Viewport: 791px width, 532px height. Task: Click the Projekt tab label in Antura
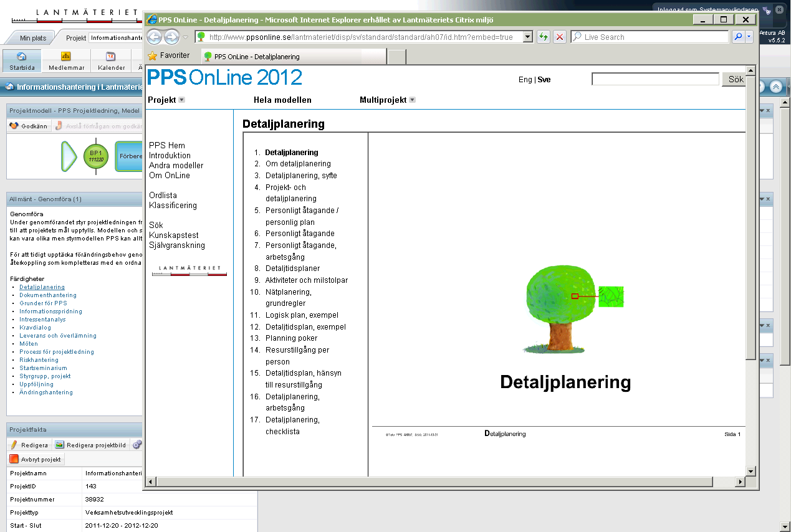tap(76, 38)
